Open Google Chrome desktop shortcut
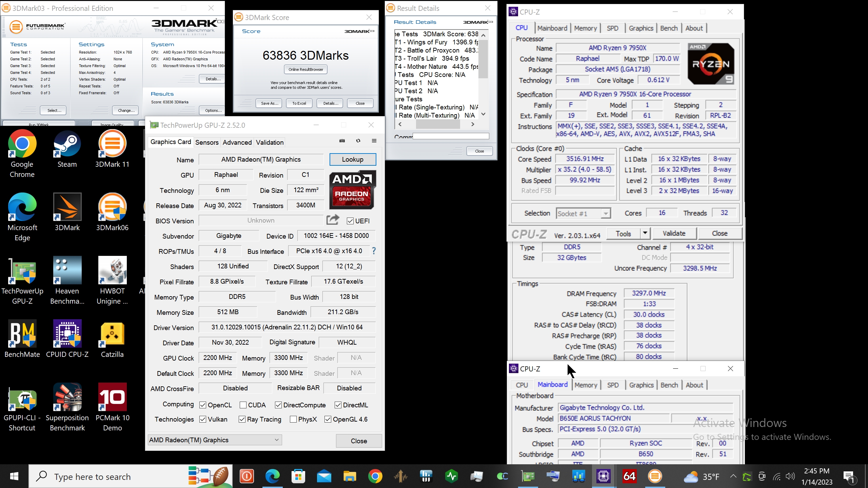Screen dimensions: 868x488 pos(22,154)
